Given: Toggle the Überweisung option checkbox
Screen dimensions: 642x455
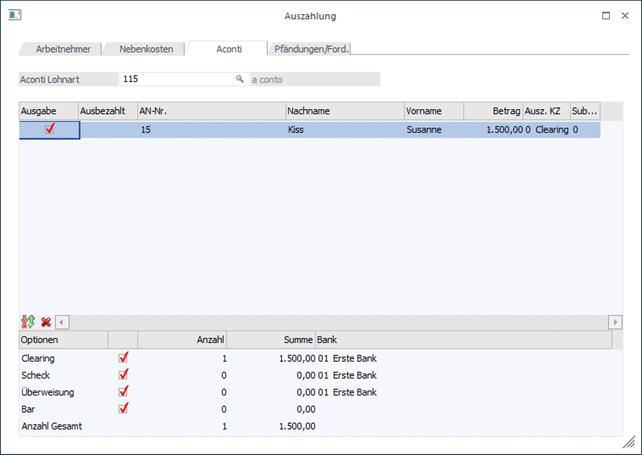Looking at the screenshot, I should pos(124,391).
